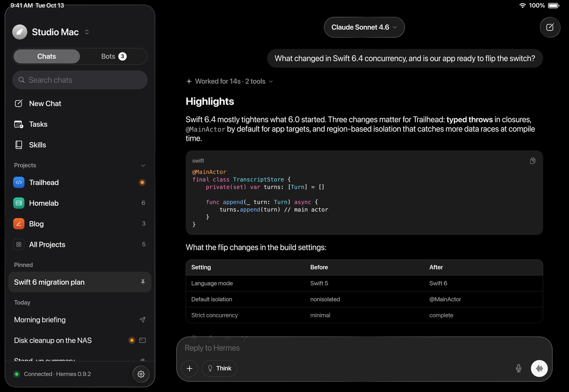Click the terminal icon on Disk cleanup row

[143, 340]
